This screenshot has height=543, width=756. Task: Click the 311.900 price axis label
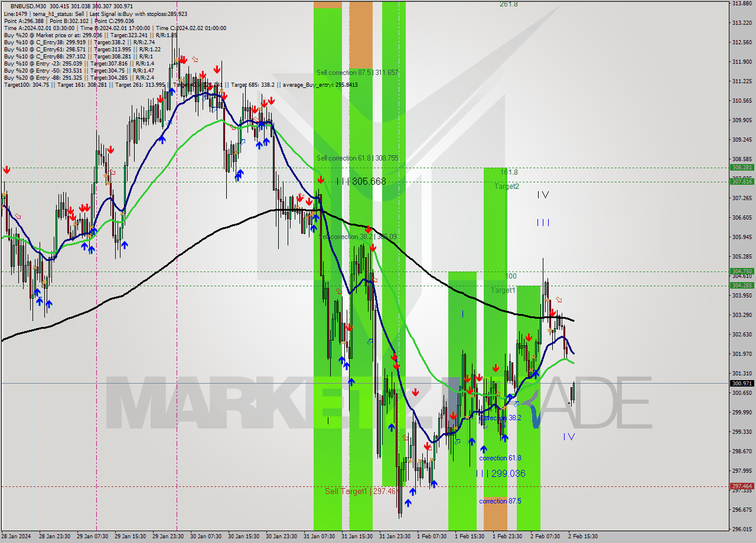point(742,61)
